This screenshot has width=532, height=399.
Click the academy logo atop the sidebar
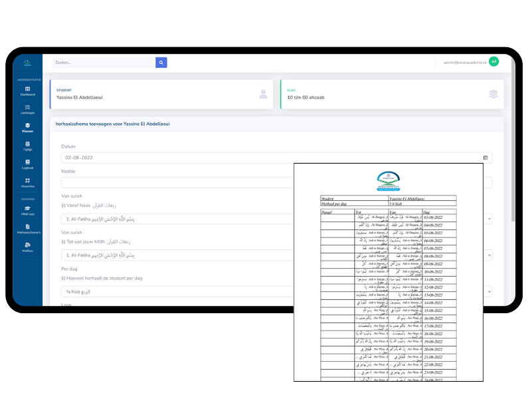27,63
